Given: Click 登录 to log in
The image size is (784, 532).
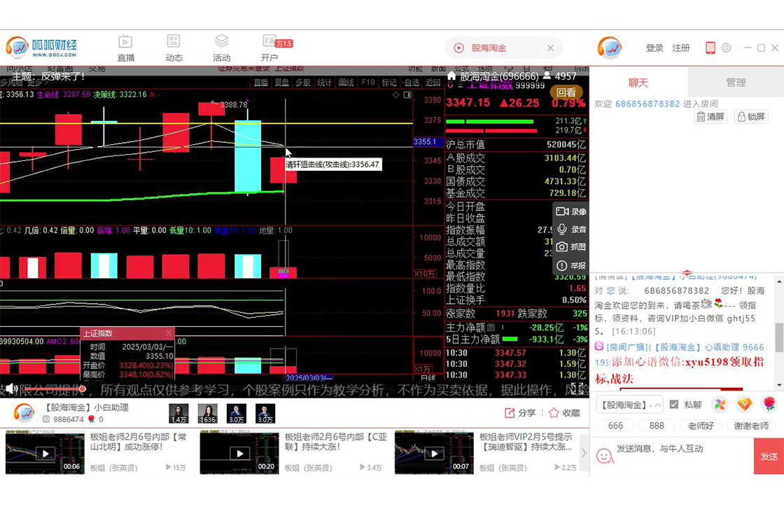Looking at the screenshot, I should [654, 48].
